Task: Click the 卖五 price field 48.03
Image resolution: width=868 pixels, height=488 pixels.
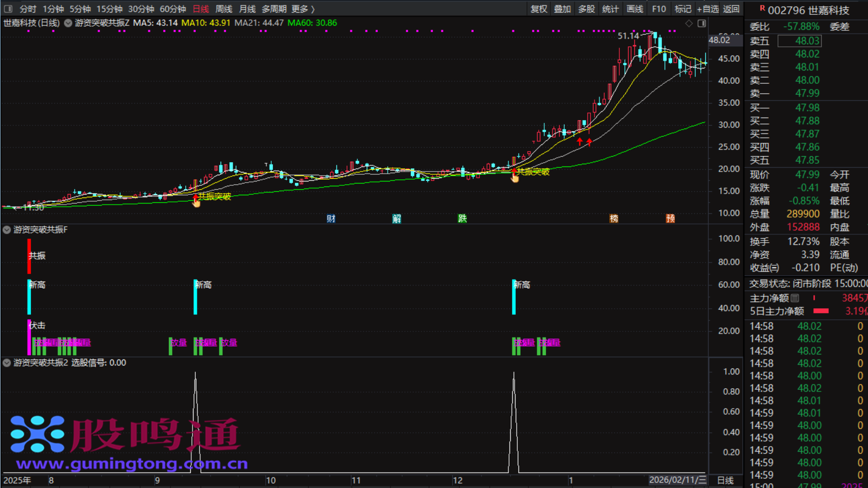Action: [x=799, y=41]
